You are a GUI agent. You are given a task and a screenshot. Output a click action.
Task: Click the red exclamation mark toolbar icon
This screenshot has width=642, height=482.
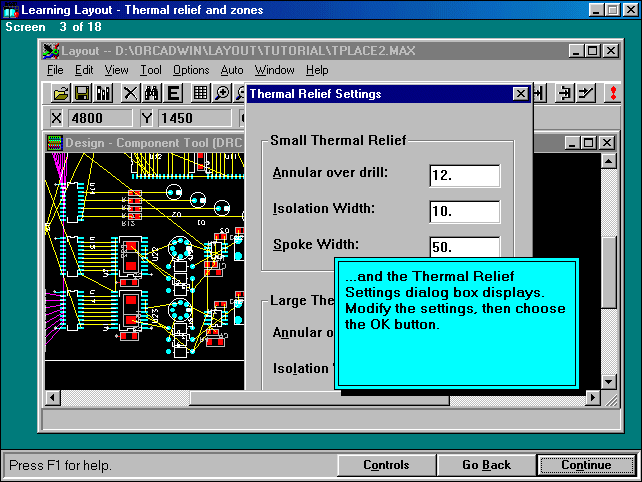[613, 94]
